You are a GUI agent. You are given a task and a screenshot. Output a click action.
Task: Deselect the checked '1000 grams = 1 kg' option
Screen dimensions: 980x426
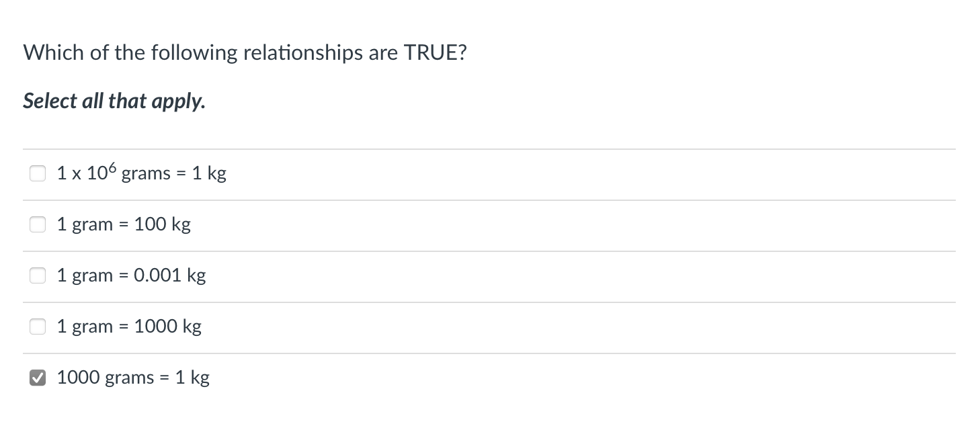click(x=38, y=378)
